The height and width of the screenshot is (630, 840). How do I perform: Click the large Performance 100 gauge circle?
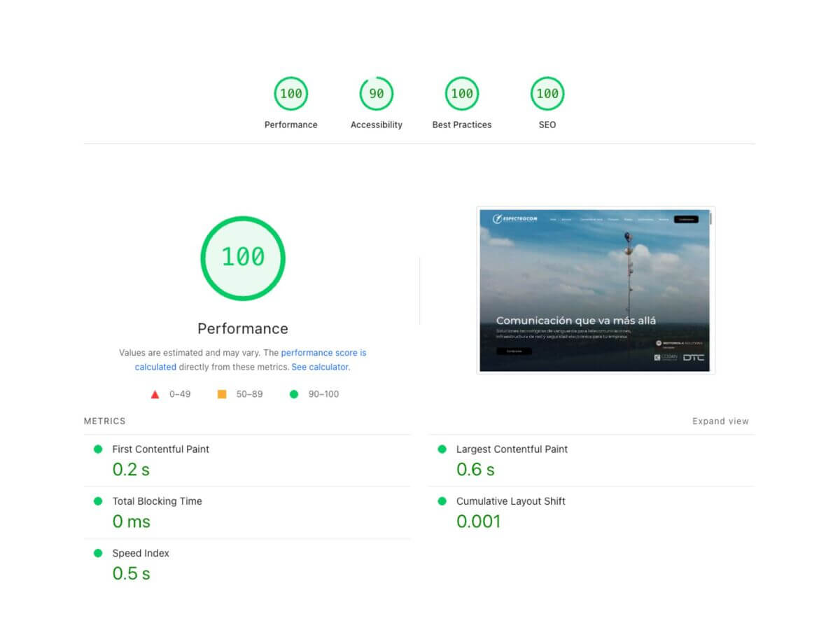pyautogui.click(x=243, y=258)
